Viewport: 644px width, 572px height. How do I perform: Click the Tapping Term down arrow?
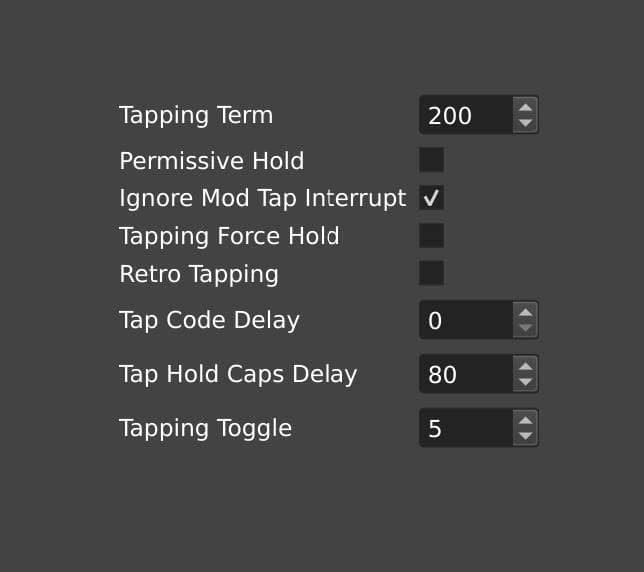tap(525, 123)
